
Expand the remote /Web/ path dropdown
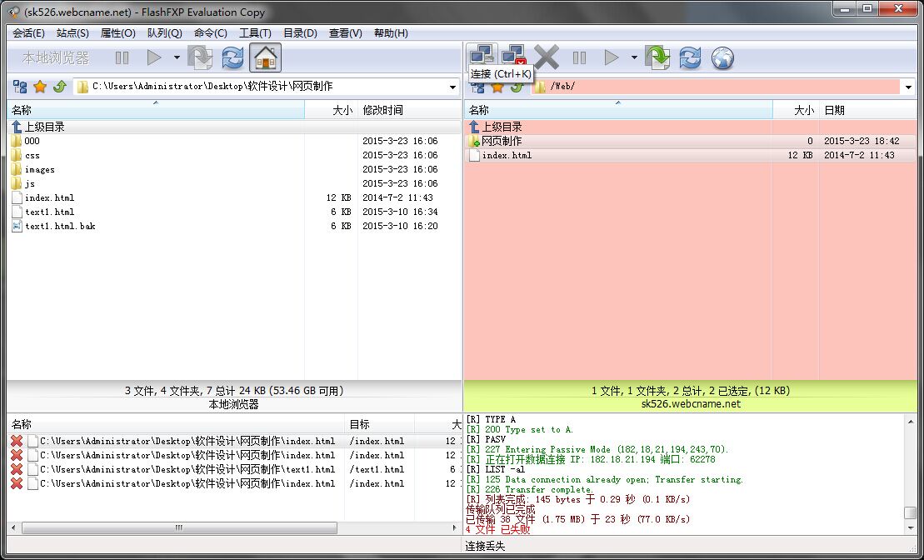click(908, 87)
